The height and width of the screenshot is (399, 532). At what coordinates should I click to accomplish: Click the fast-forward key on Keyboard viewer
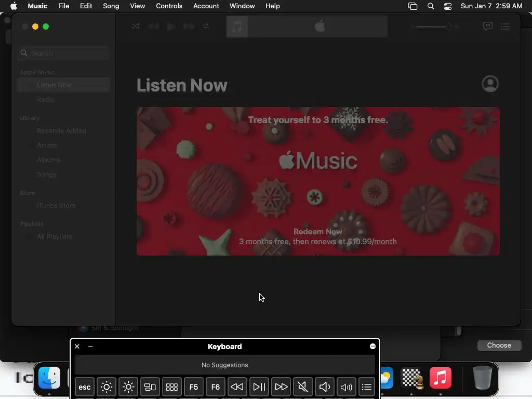click(x=281, y=387)
